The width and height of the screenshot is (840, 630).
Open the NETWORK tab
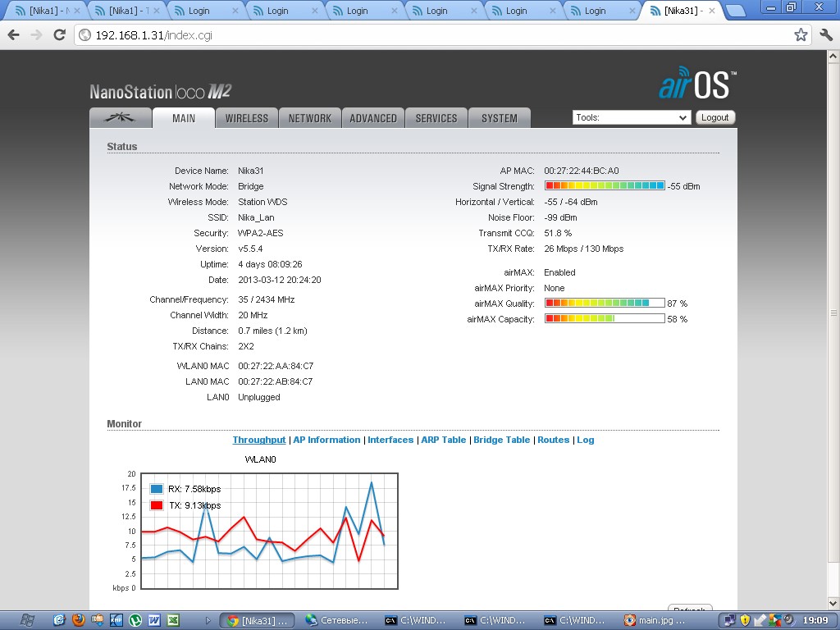tap(310, 118)
